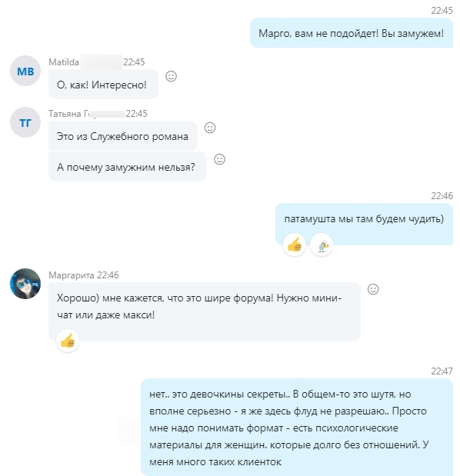This screenshot has width=460, height=476.
Task: Select the "патамушта мы там будем чудить)" bubble
Action: coord(365,224)
